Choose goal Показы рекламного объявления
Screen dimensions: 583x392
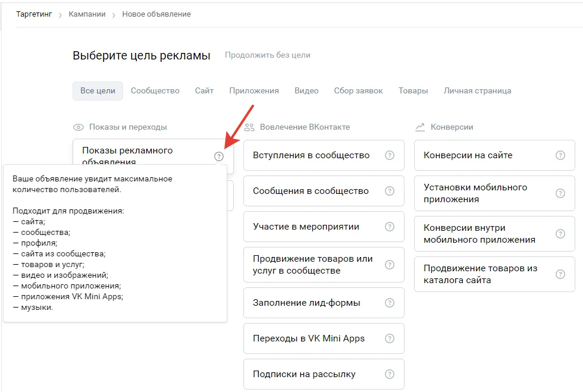153,152
